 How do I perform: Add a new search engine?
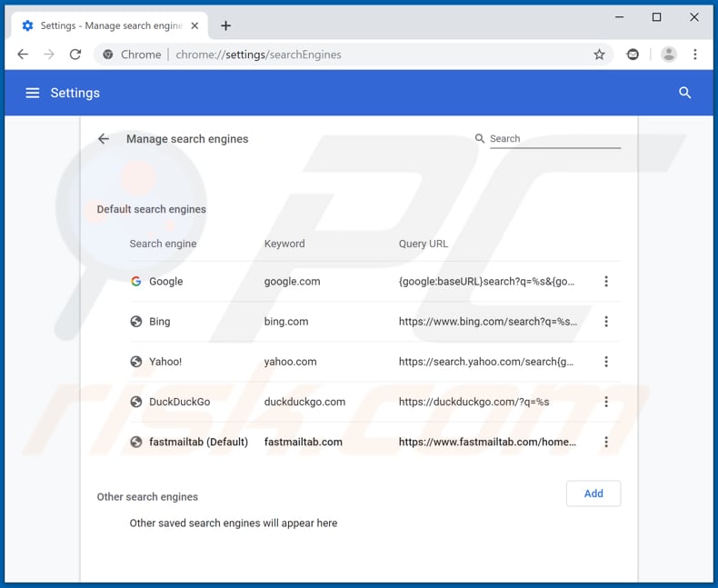tap(593, 493)
